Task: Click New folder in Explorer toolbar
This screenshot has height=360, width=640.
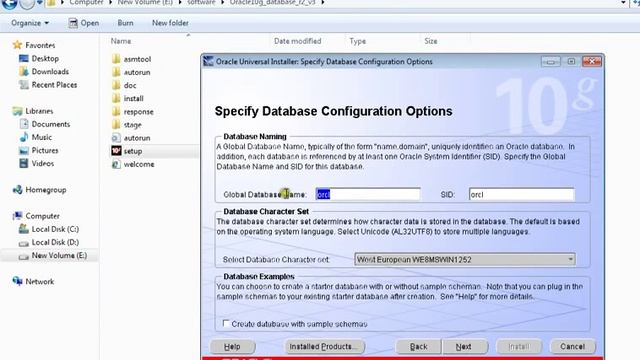Action: (x=170, y=23)
